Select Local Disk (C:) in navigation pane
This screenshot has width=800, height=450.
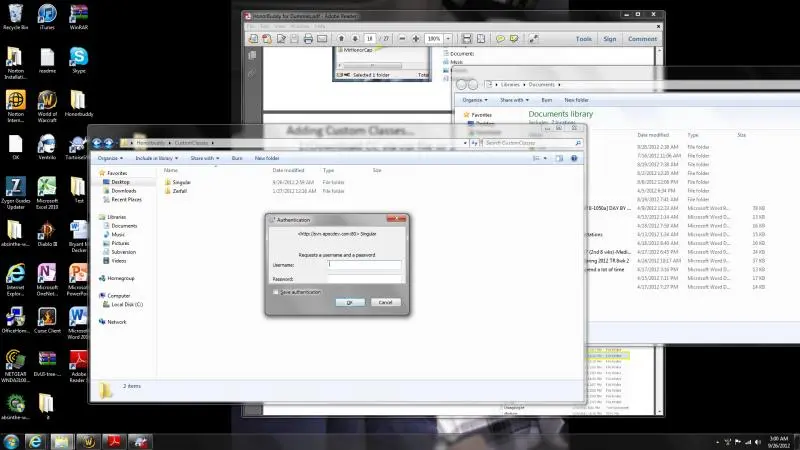(126, 304)
